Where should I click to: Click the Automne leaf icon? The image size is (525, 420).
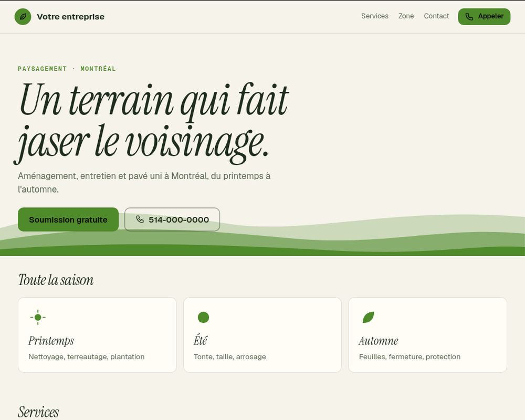tap(369, 317)
